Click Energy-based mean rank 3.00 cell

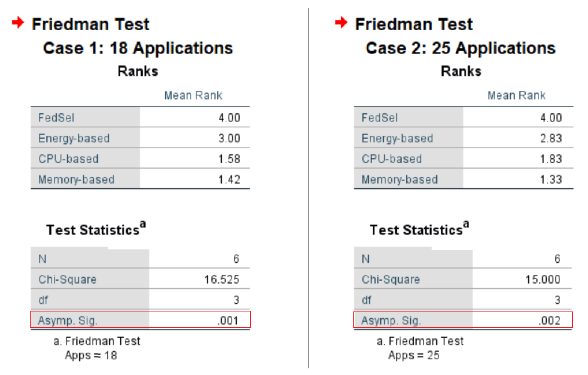coord(195,138)
